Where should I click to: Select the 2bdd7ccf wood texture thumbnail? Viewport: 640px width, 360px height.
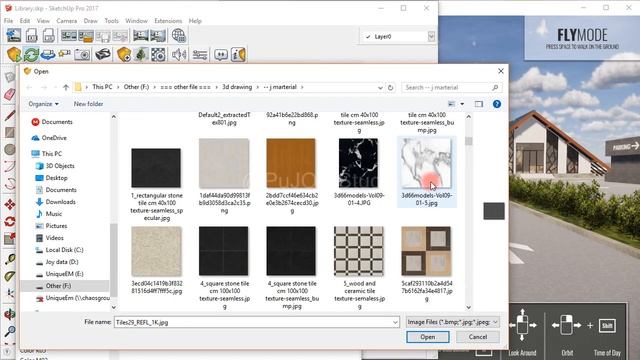(x=291, y=163)
